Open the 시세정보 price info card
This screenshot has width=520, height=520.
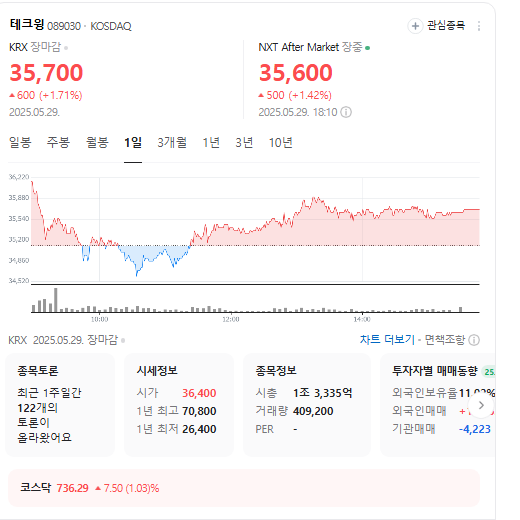pos(179,405)
